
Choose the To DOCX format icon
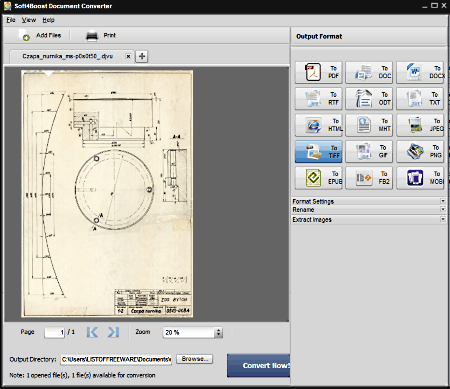[x=420, y=72]
